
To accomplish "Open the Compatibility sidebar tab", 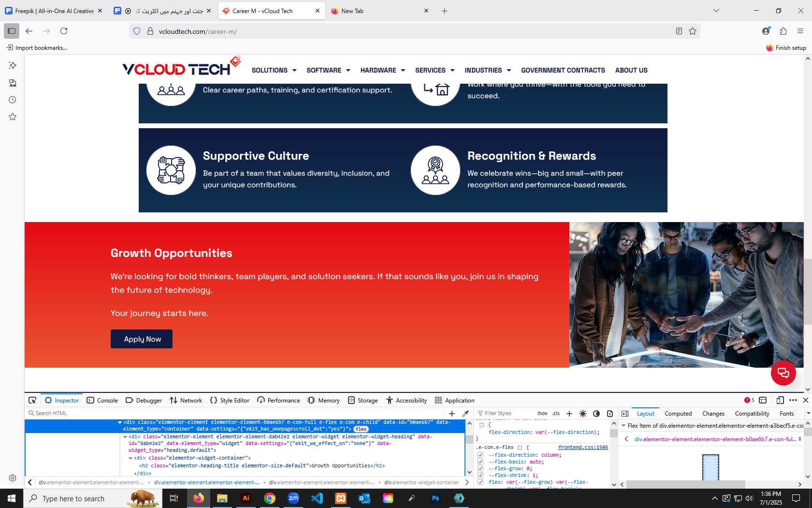I will (x=752, y=414).
